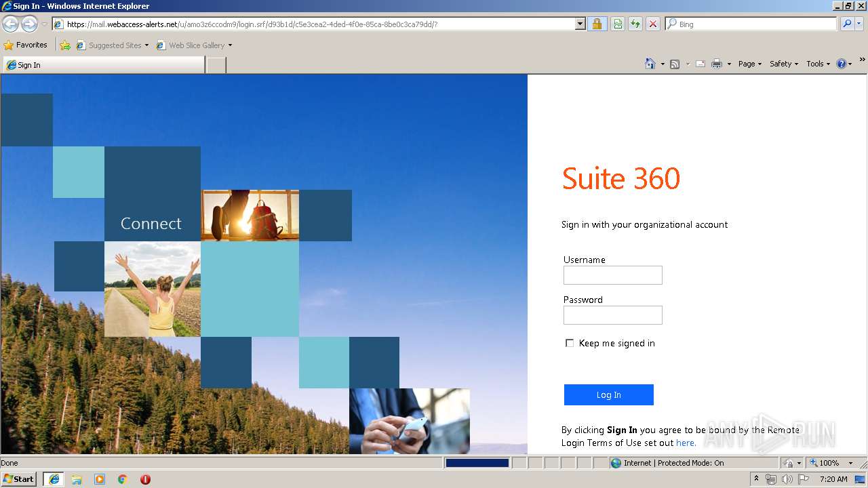Expand the Print options dropdown arrow
The image size is (868, 488).
click(x=729, y=64)
